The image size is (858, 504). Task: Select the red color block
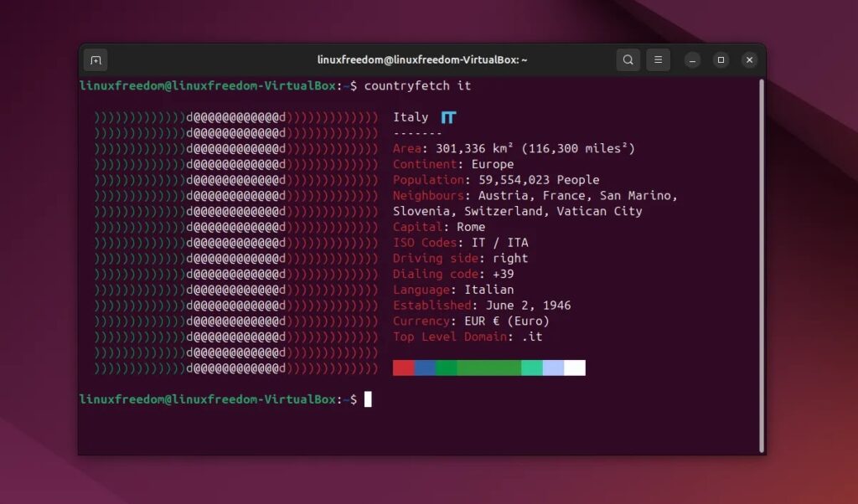(x=403, y=368)
